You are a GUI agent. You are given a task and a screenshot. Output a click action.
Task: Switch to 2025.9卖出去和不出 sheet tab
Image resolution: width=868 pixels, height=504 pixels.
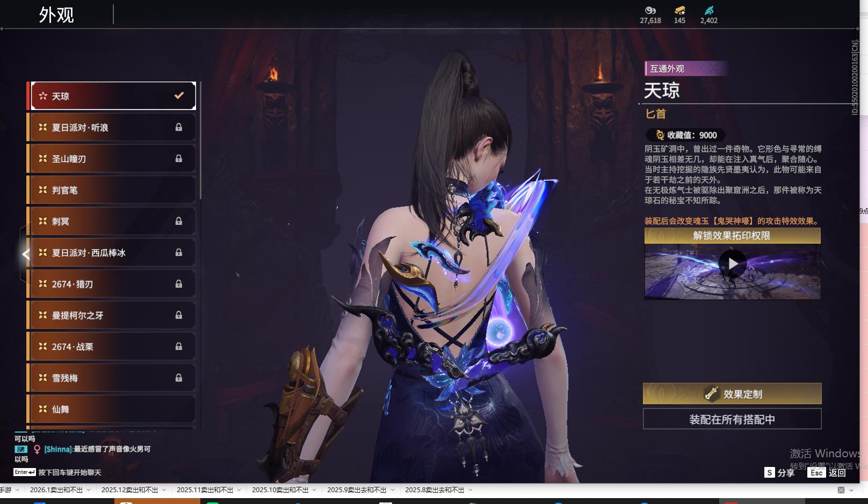357,490
